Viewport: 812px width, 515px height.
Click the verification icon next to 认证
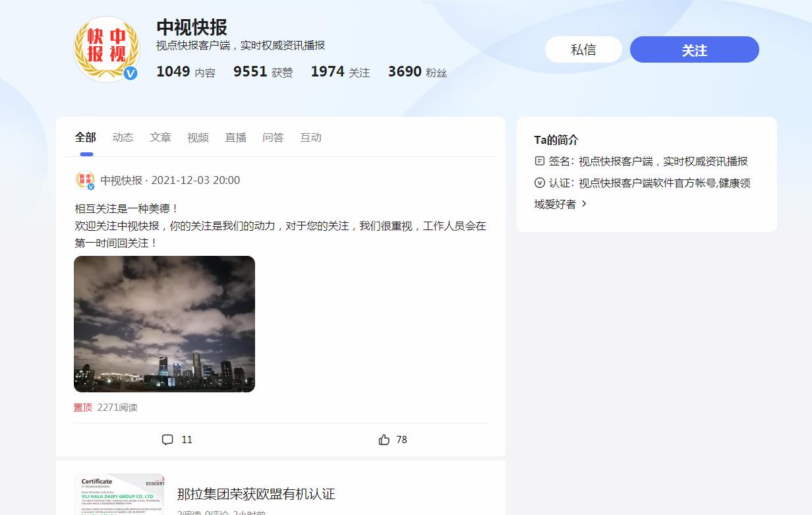[x=540, y=183]
